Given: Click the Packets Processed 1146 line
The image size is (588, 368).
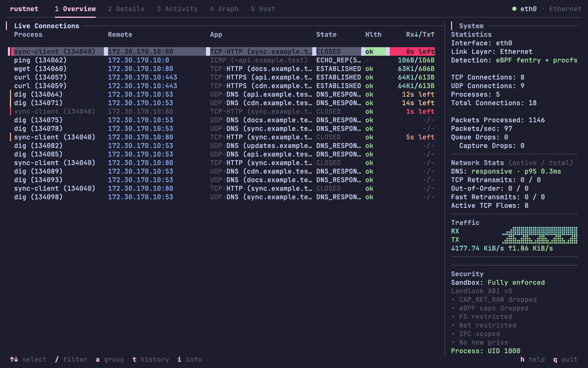Looking at the screenshot, I should 498,120.
